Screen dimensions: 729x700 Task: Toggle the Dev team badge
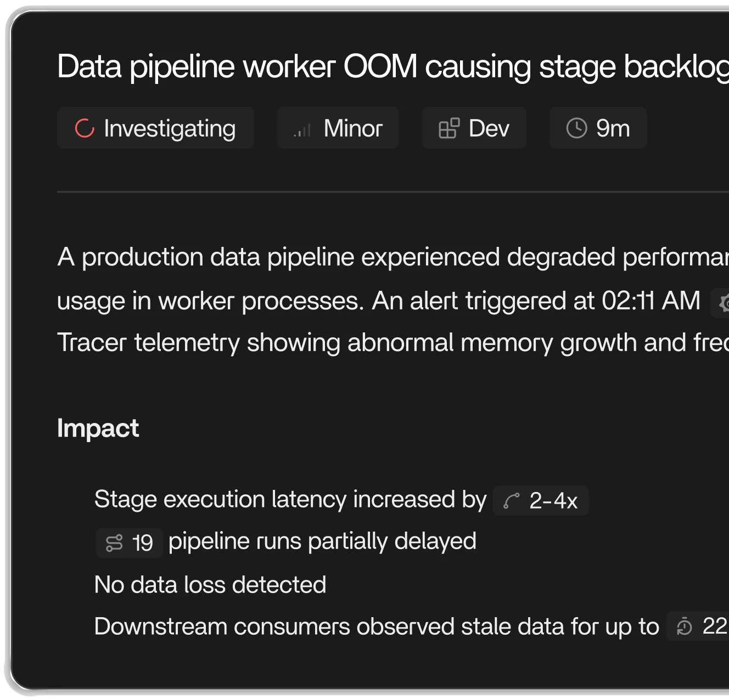474,128
